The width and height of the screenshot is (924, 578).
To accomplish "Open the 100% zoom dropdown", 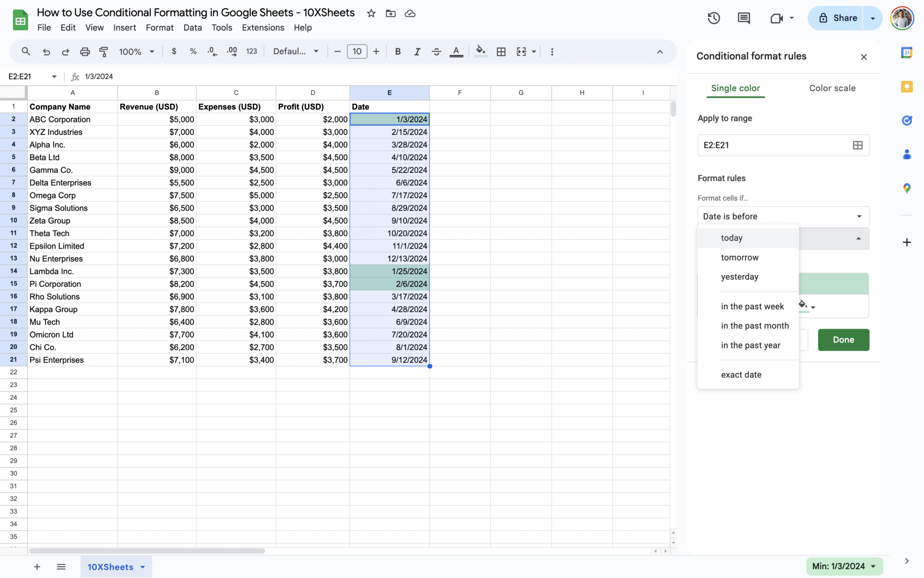I will click(137, 51).
